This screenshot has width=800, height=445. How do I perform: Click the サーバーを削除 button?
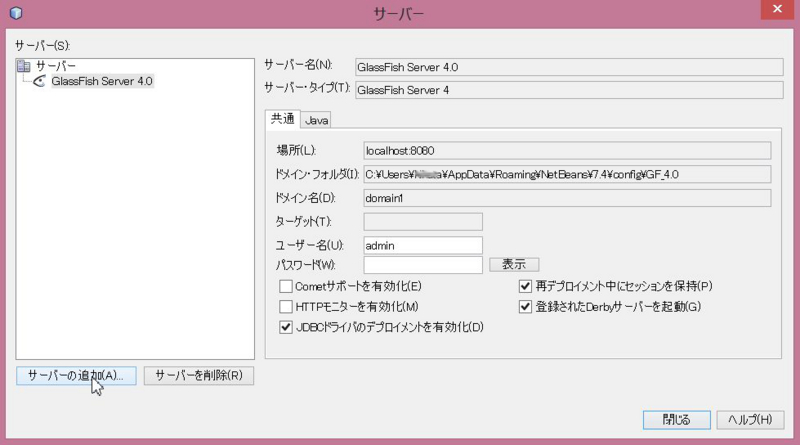198,376
